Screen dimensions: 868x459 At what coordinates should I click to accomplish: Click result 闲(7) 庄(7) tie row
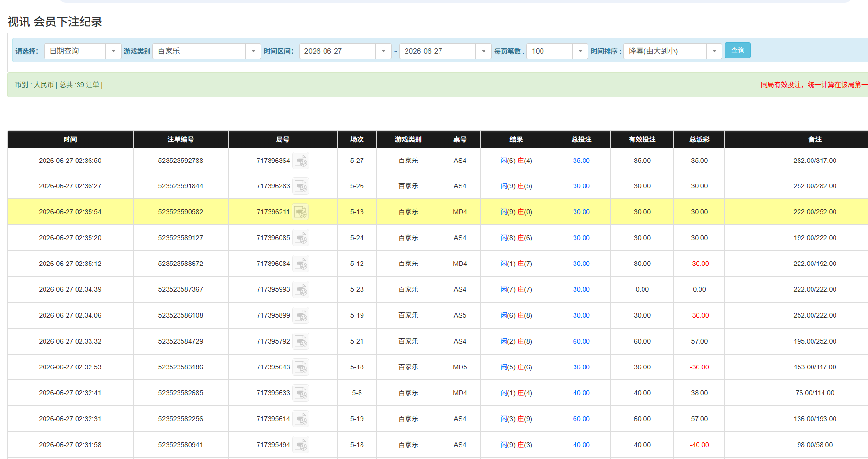pos(516,290)
